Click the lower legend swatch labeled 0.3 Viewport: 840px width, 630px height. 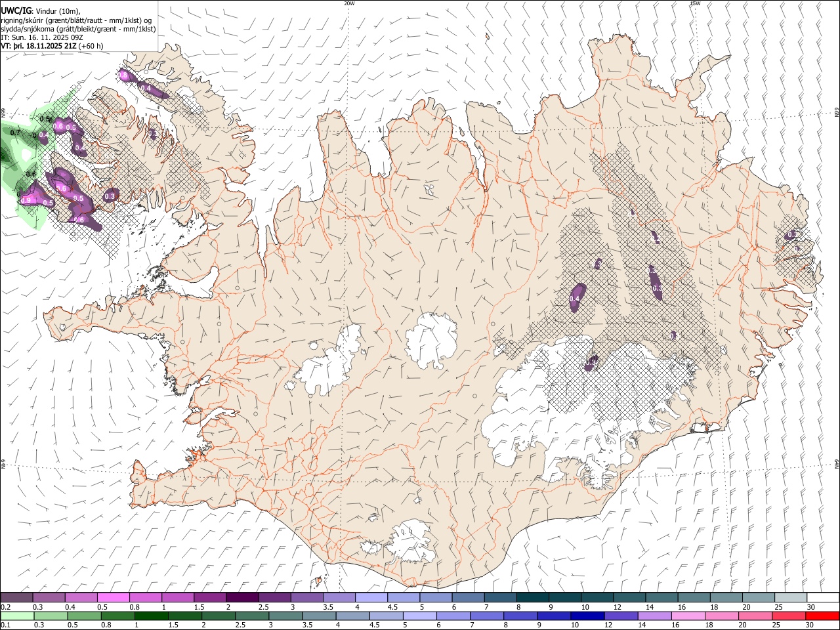coord(51,616)
